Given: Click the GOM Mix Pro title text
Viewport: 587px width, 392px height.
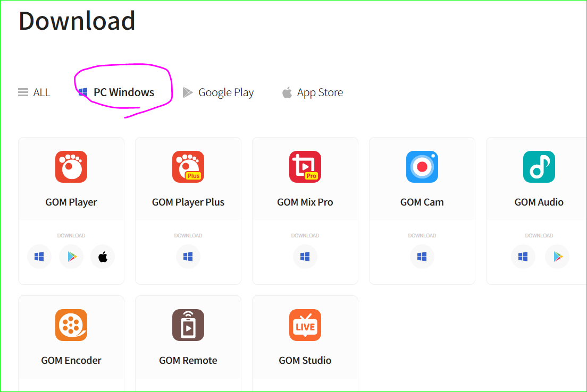Looking at the screenshot, I should pos(305,202).
